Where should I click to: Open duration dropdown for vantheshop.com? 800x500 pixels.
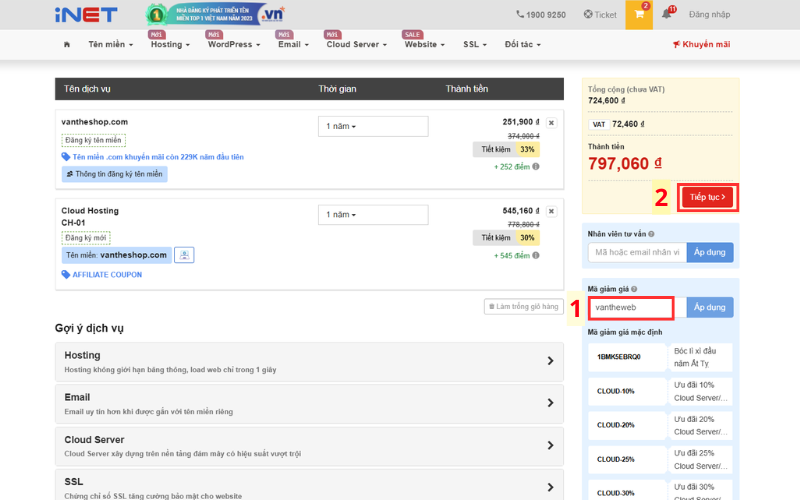point(373,126)
